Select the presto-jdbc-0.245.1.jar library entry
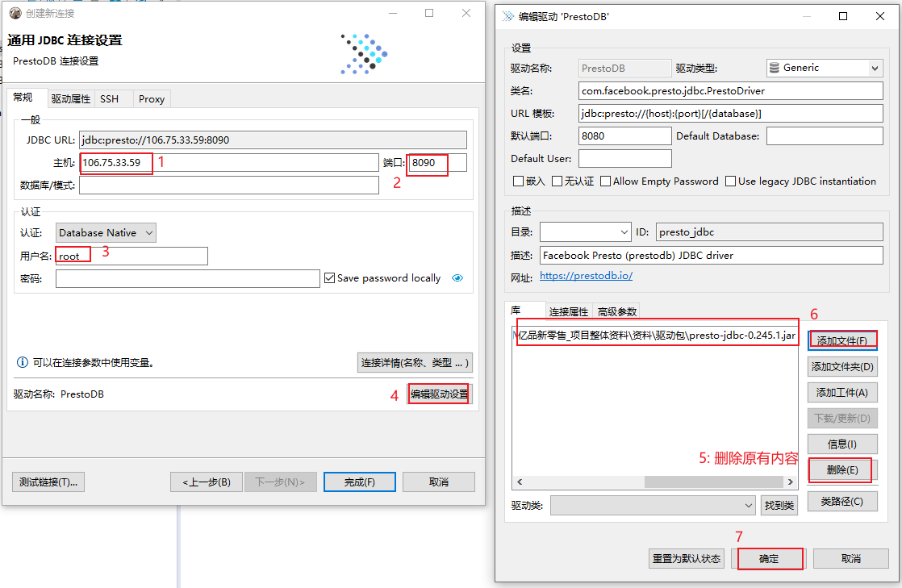Viewport: 902px width, 588px height. pyautogui.click(x=654, y=335)
